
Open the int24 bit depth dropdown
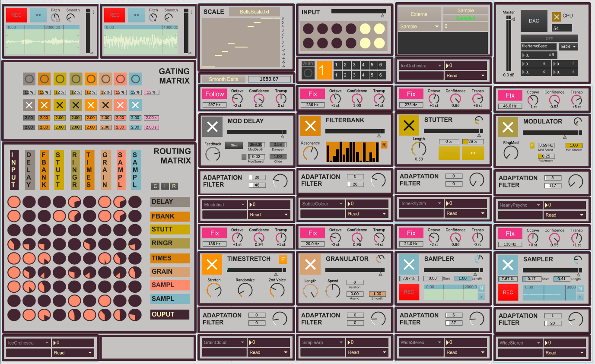(x=568, y=46)
